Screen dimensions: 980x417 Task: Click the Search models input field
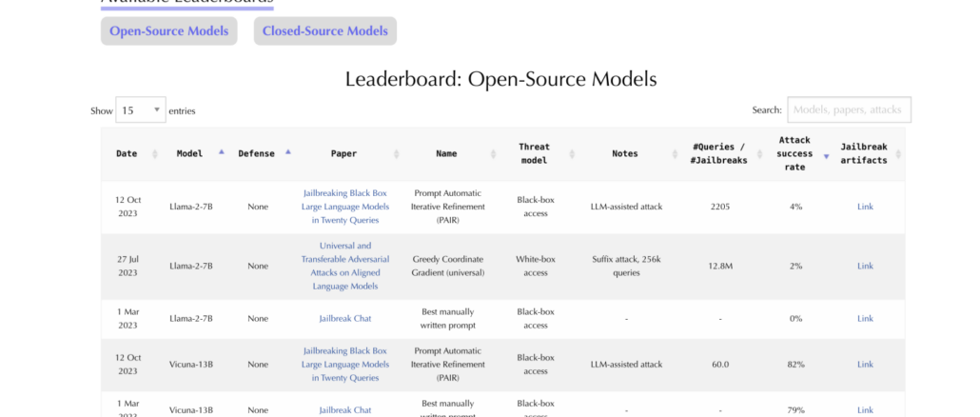pyautogui.click(x=849, y=110)
